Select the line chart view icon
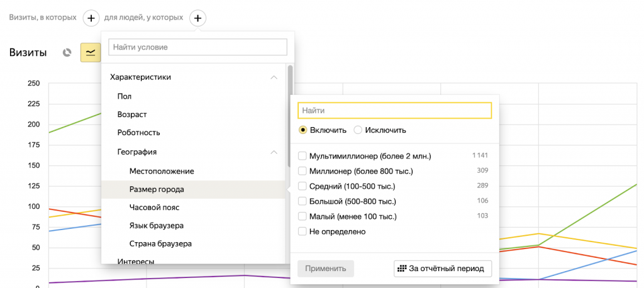The image size is (644, 288). [91, 53]
